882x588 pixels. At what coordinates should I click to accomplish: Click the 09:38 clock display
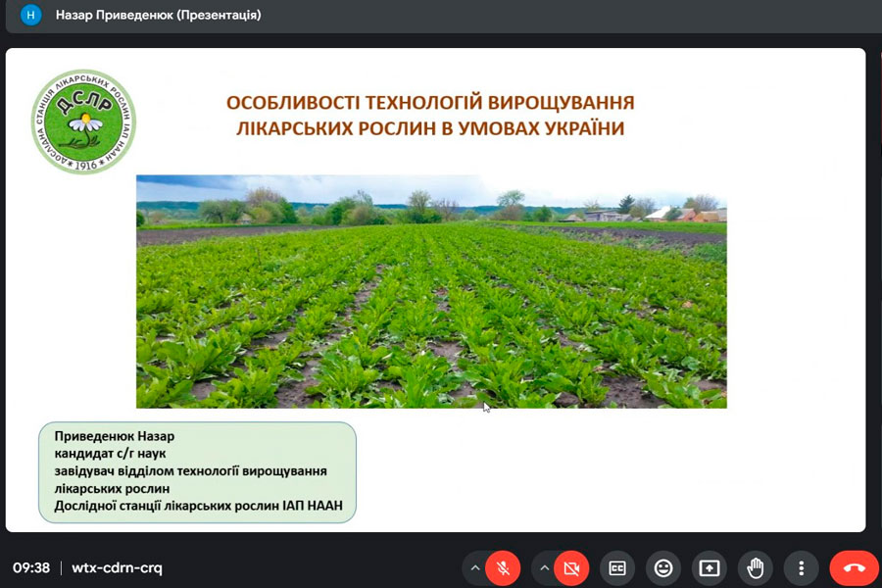coord(31,568)
